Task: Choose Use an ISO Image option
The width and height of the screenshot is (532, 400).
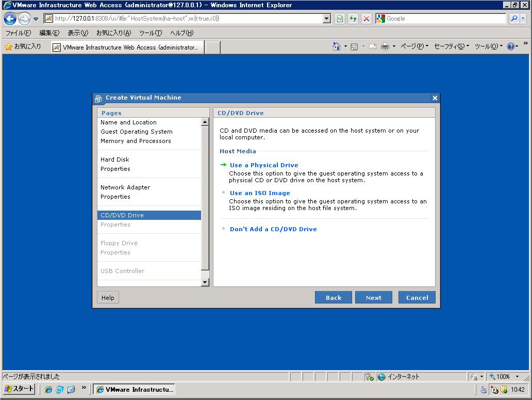Action: click(x=260, y=193)
